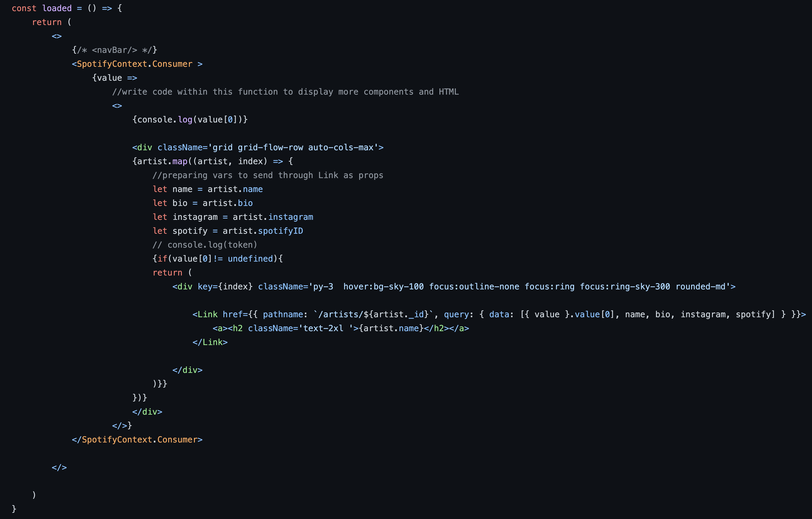Click the key={index} attribute

coord(225,286)
